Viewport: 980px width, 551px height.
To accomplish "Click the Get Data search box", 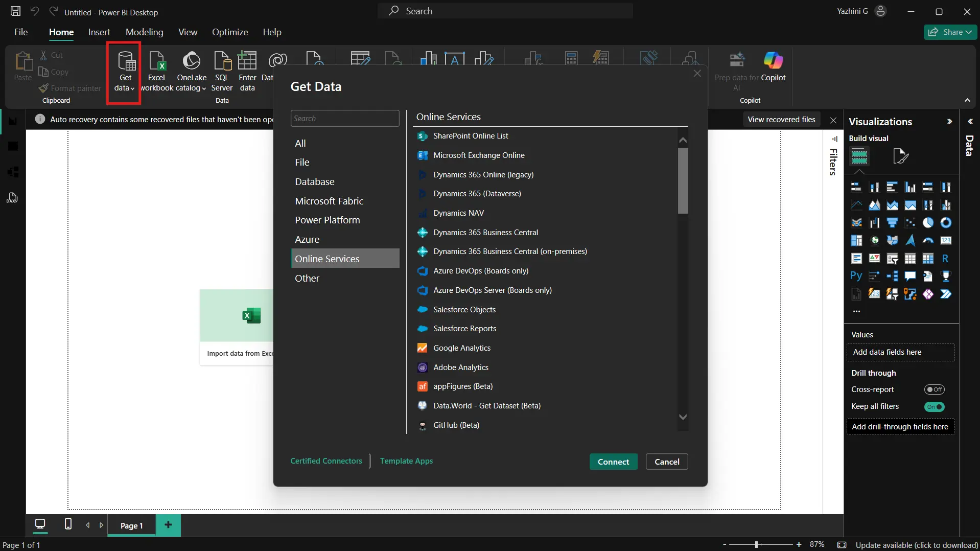I will [x=345, y=118].
